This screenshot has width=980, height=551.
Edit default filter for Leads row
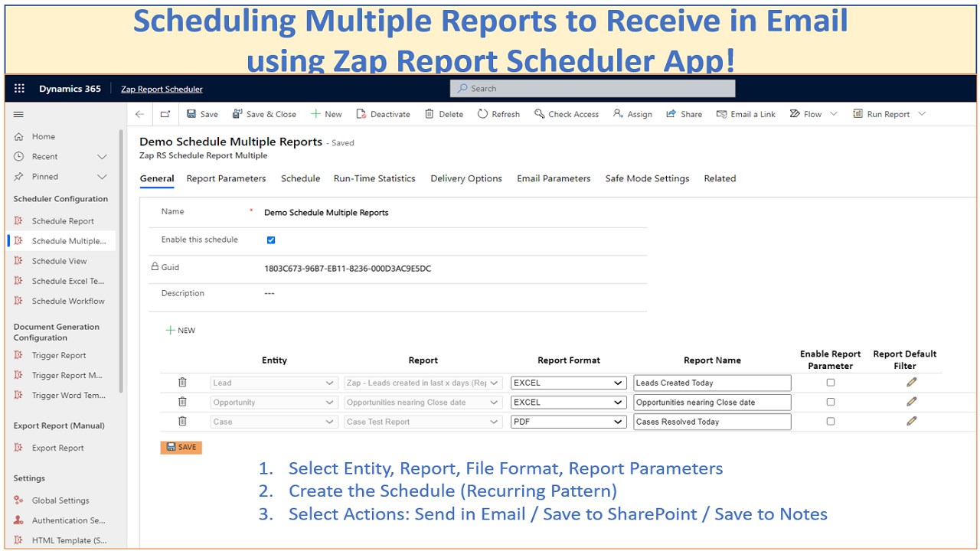(911, 382)
